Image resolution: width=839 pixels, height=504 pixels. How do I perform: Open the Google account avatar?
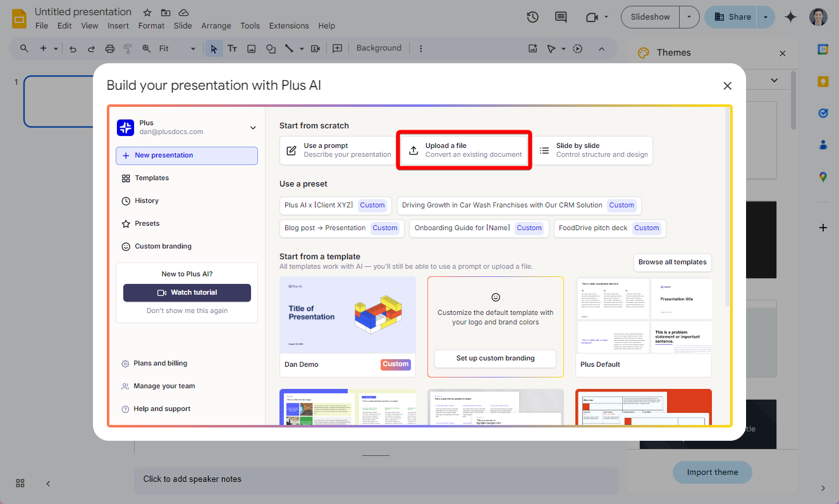818,17
